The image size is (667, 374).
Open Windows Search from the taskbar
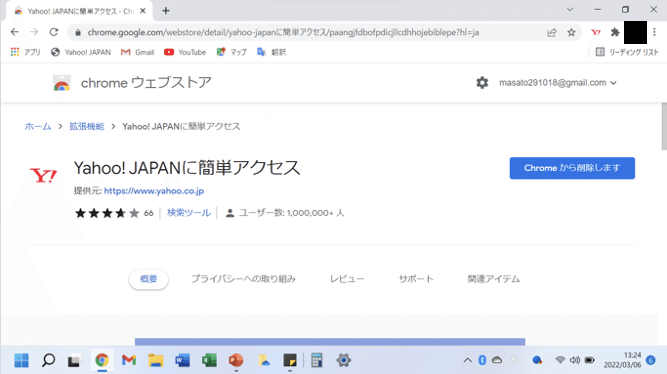[x=48, y=360]
